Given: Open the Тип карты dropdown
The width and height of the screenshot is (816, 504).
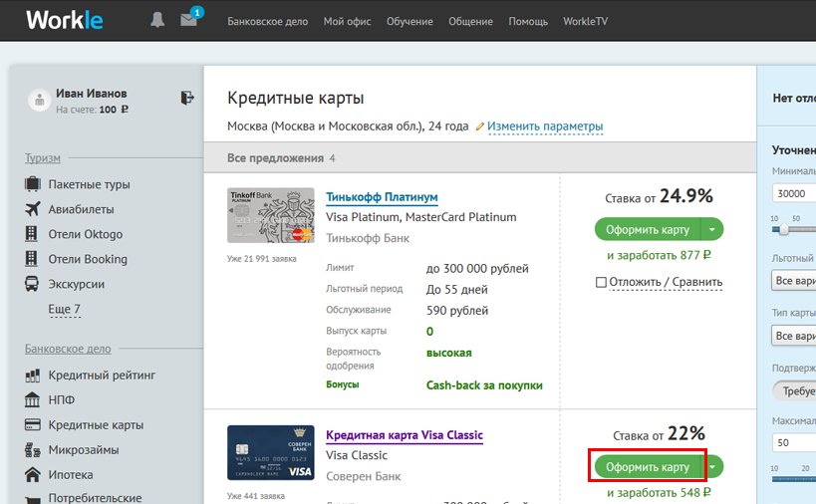Looking at the screenshot, I should click(x=793, y=336).
